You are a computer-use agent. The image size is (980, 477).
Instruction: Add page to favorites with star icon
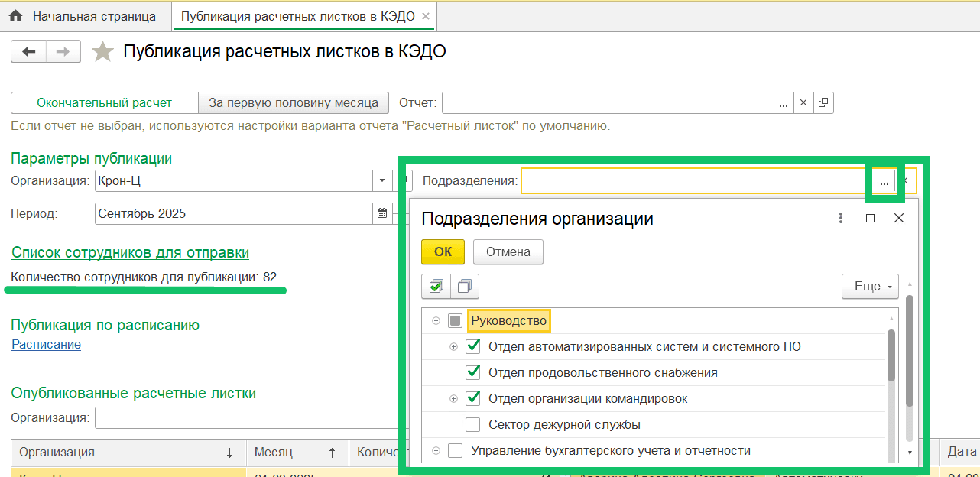pyautogui.click(x=102, y=52)
